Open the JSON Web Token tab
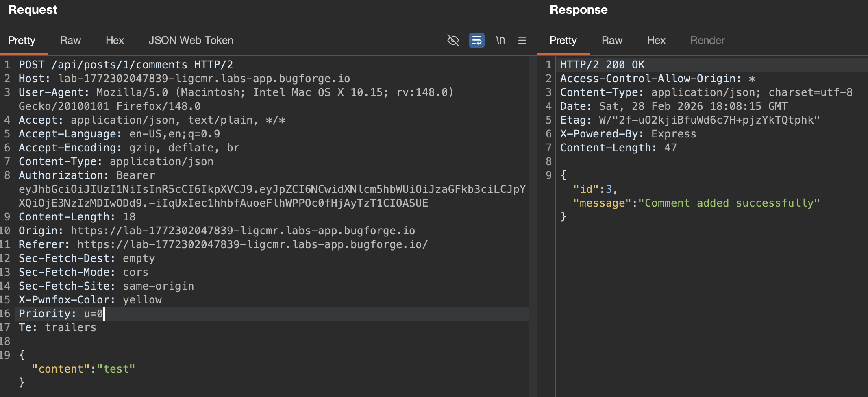This screenshot has height=397, width=868. coord(191,40)
